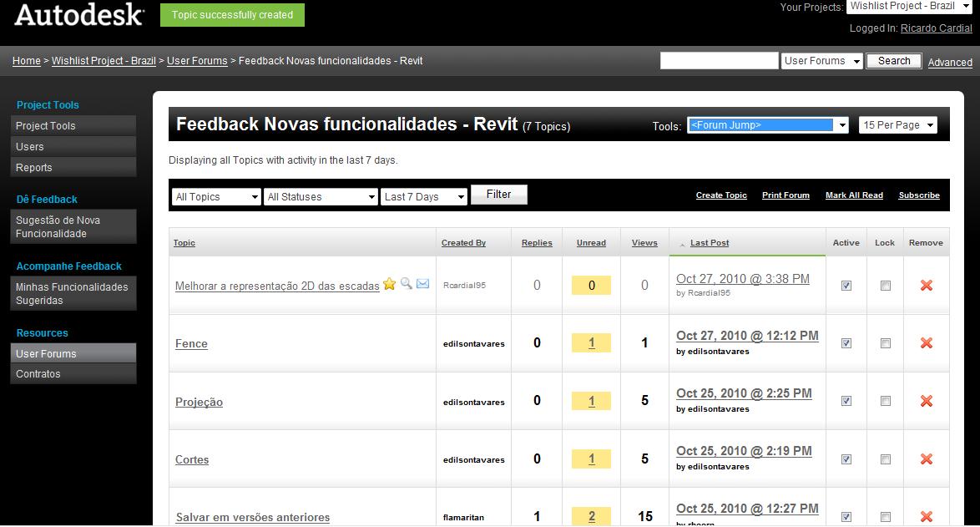Click inside the search text field
Screen dimensions: 980x527
point(719,61)
